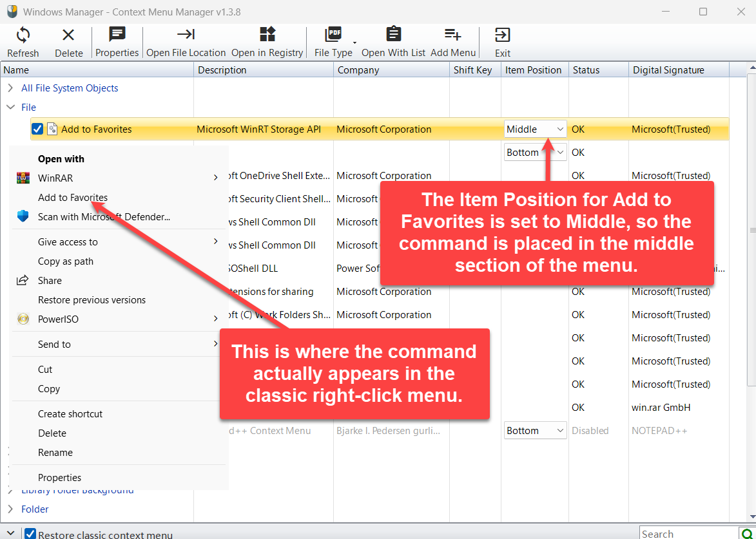This screenshot has height=539, width=756.
Task: Select Rename in context menu
Action: (55, 452)
